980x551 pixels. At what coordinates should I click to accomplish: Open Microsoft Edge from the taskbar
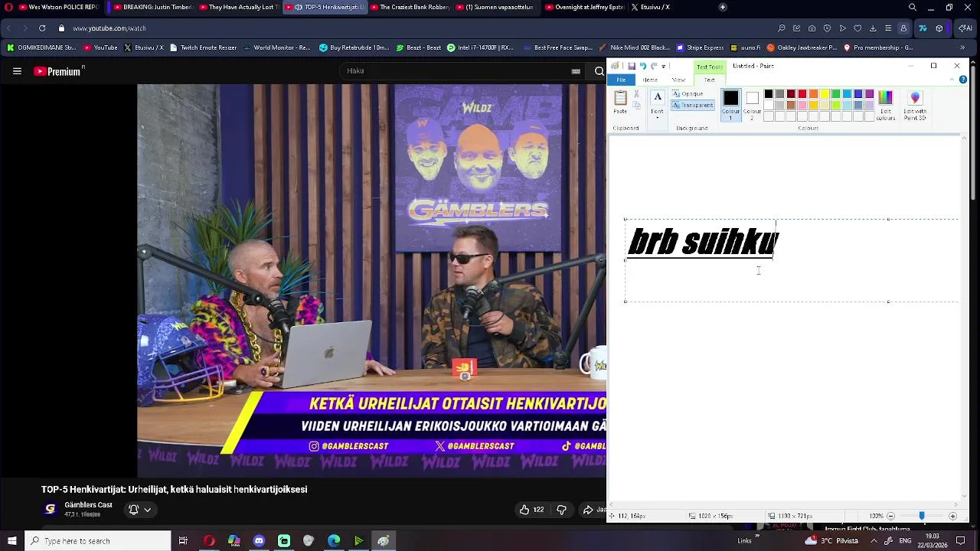click(x=334, y=541)
